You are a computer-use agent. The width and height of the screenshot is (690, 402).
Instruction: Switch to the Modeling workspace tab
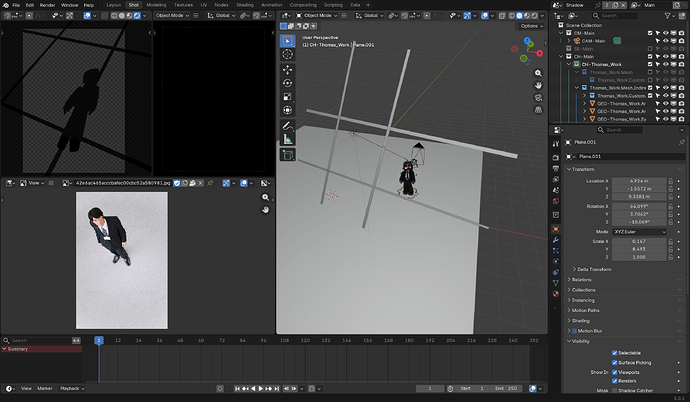(x=156, y=5)
